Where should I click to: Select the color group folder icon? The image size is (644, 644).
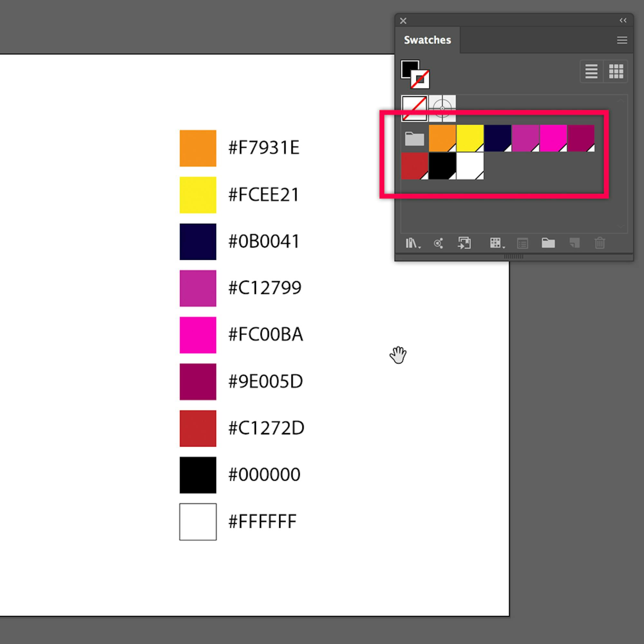[414, 138]
